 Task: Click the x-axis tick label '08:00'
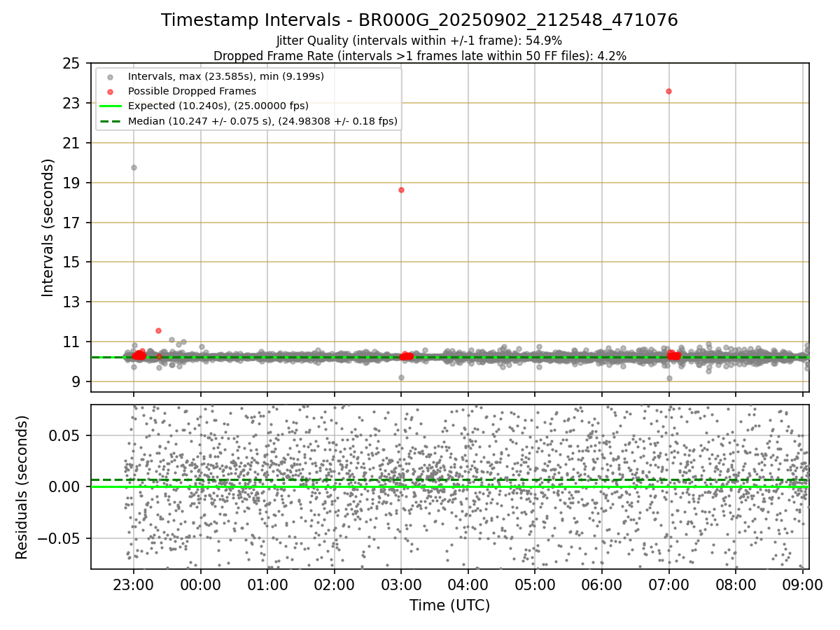click(735, 584)
